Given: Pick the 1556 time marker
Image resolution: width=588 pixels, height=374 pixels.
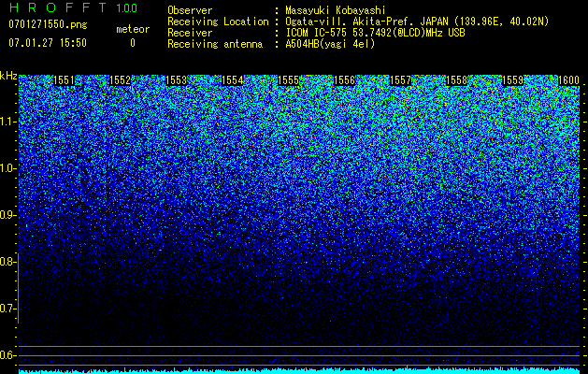Looking at the screenshot, I should (344, 80).
